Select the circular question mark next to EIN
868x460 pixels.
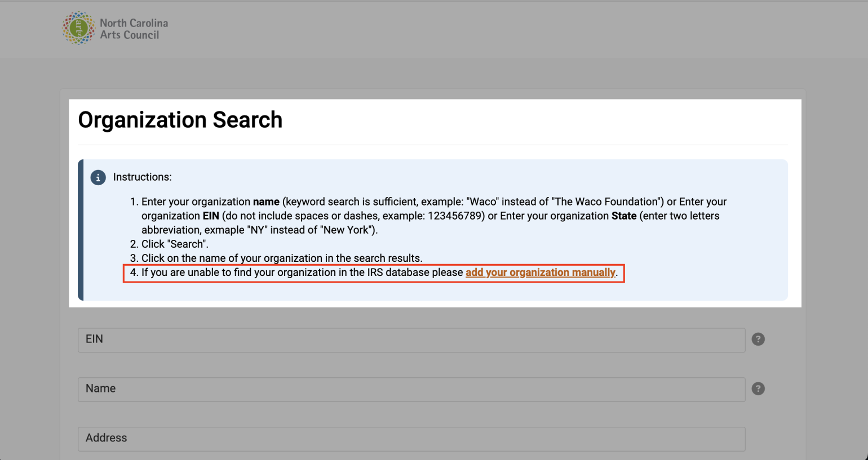pyautogui.click(x=758, y=339)
